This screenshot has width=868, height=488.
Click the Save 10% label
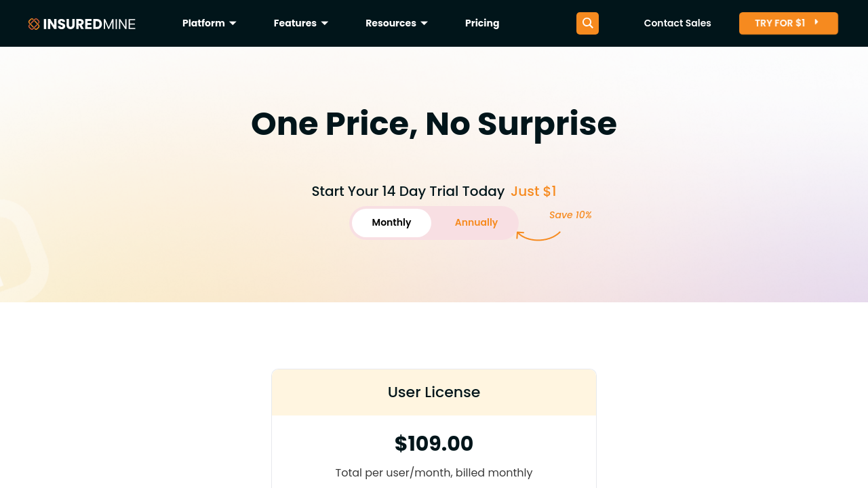570,215
